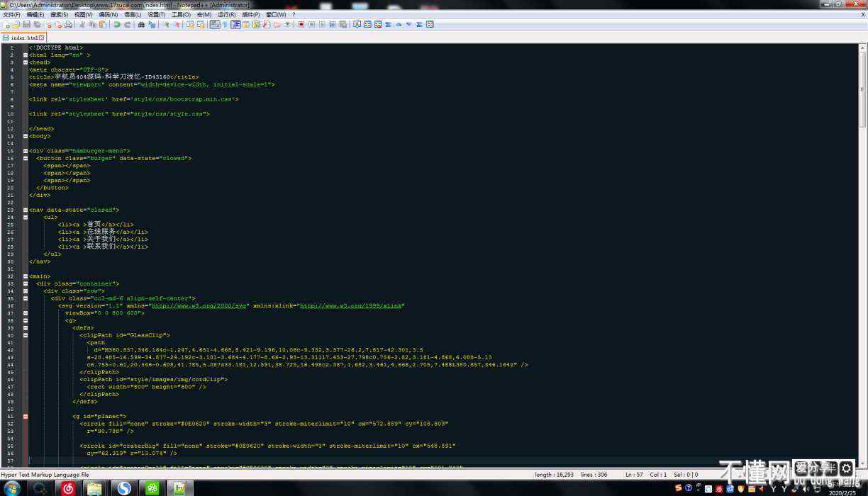Click the Open file toolbar icon
This screenshot has width=868, height=496.
coord(16,24)
